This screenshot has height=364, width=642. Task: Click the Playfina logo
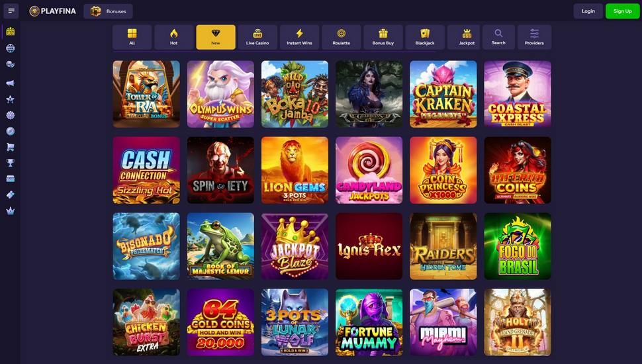point(52,11)
